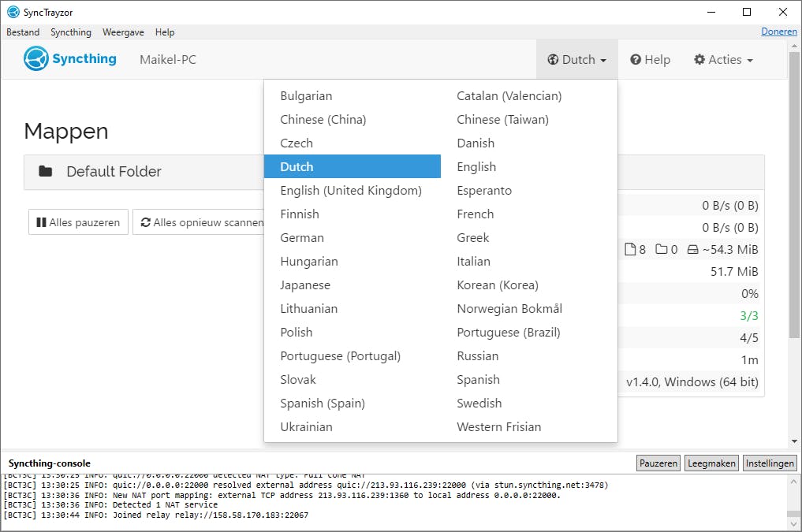
Task: Click Alles opnieuw scannen button
Action: coord(199,221)
